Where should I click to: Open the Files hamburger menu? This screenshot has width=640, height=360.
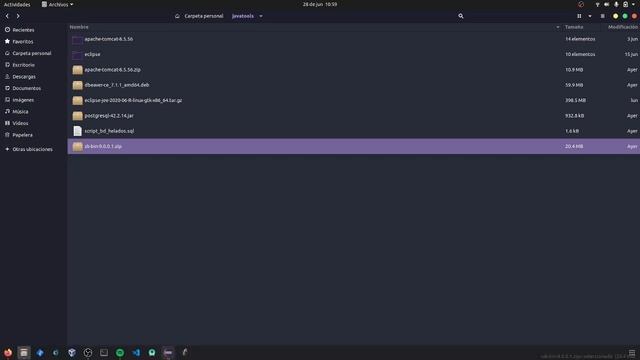pyautogui.click(x=602, y=16)
